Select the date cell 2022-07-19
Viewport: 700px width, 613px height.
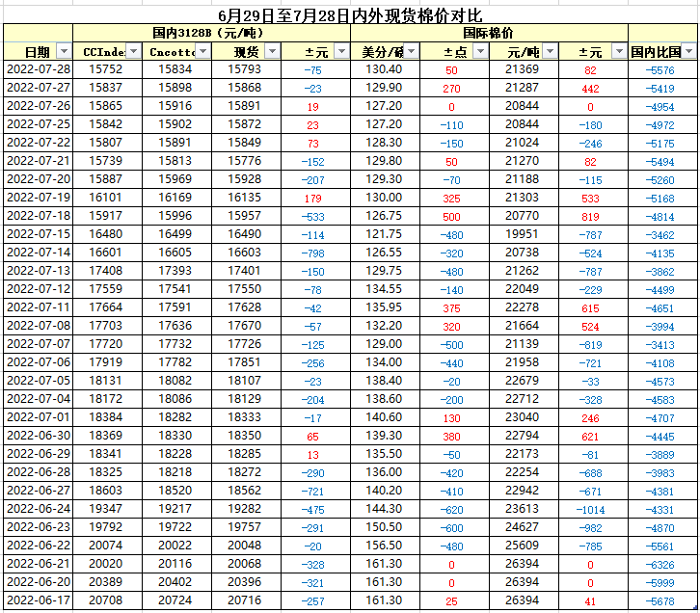[39, 198]
